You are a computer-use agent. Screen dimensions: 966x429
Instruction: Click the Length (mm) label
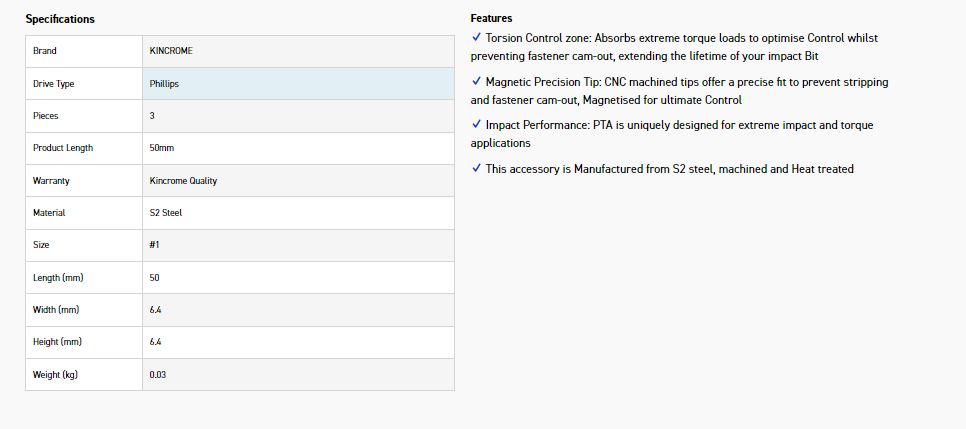click(56, 277)
